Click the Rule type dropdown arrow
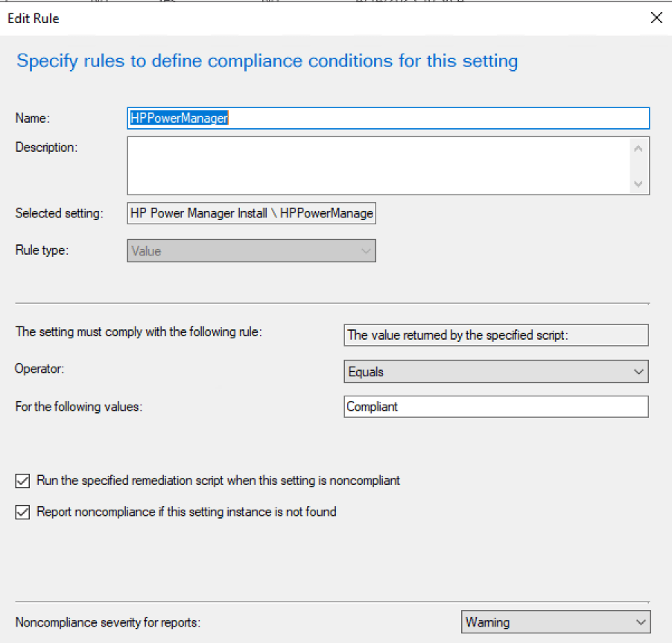The width and height of the screenshot is (672, 643). tap(366, 250)
